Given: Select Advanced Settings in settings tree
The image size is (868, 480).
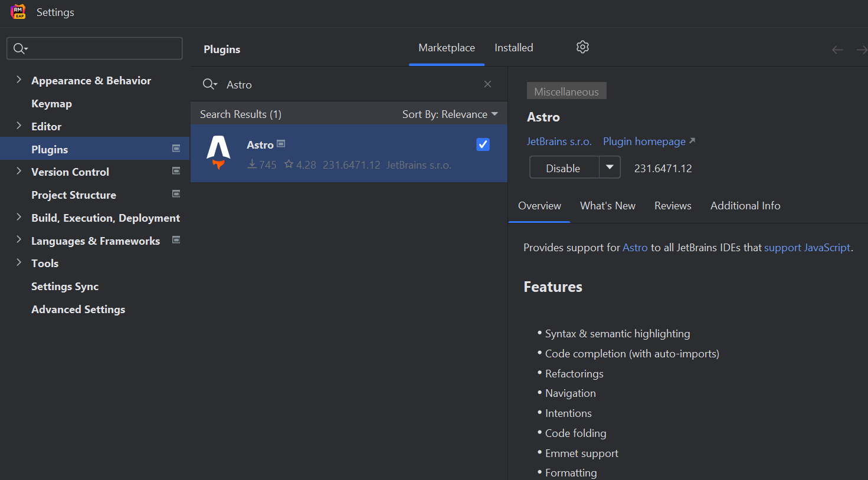Looking at the screenshot, I should 78,310.
